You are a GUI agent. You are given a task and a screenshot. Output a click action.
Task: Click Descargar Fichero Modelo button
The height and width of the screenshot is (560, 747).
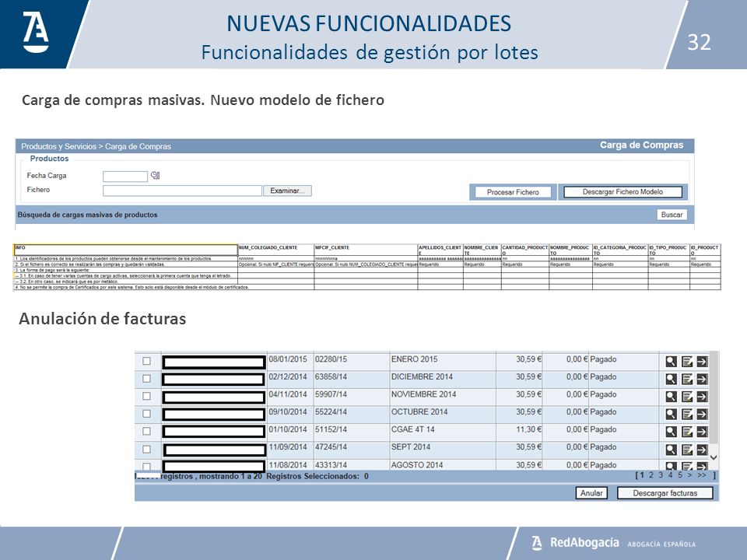[x=622, y=192]
